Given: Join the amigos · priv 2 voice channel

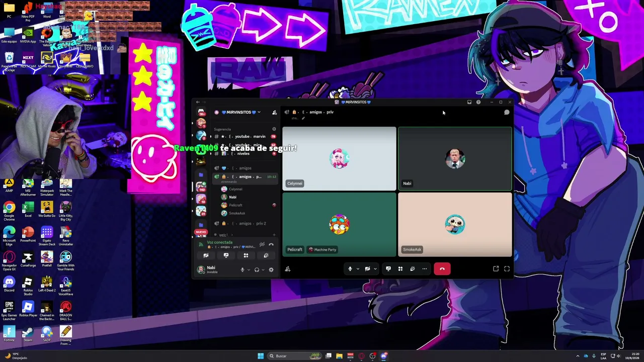Looking at the screenshot, I should click(x=245, y=223).
